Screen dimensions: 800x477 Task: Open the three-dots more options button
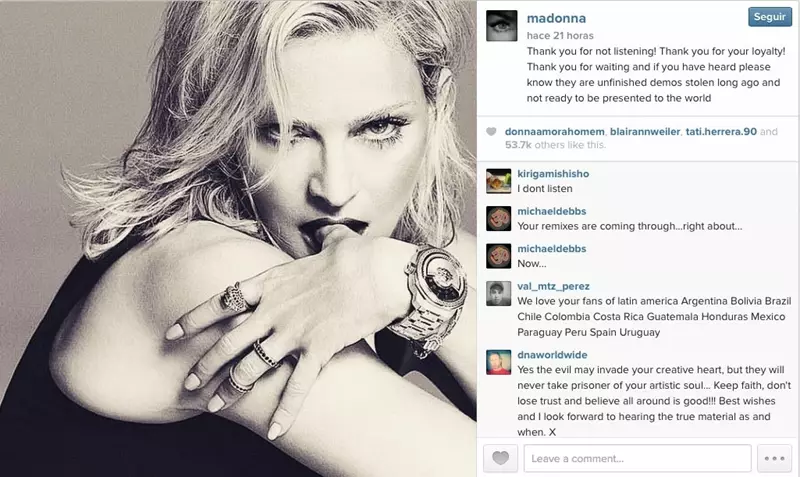click(774, 458)
